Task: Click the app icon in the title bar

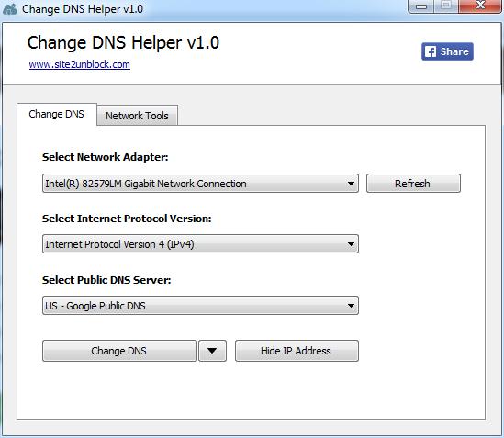Action: 10,9
